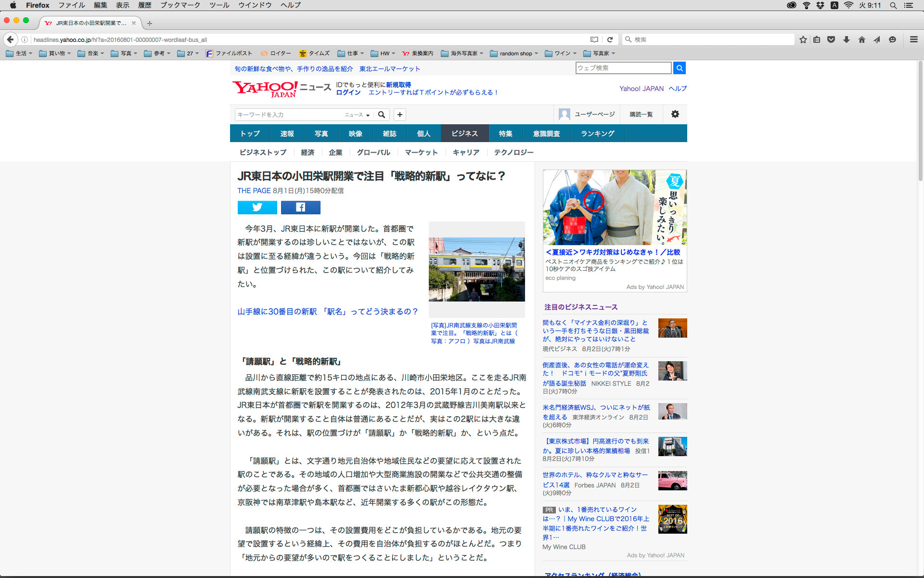
Task: Switch to the ランキング news tab
Action: [597, 133]
